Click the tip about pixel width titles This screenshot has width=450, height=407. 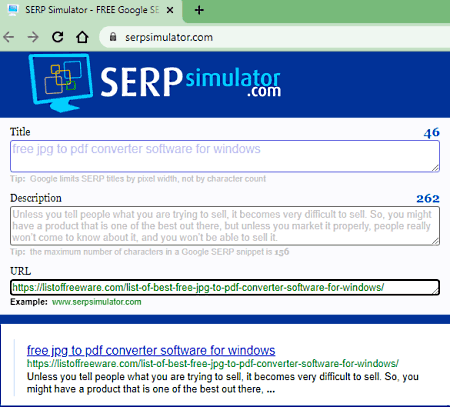pos(138,179)
